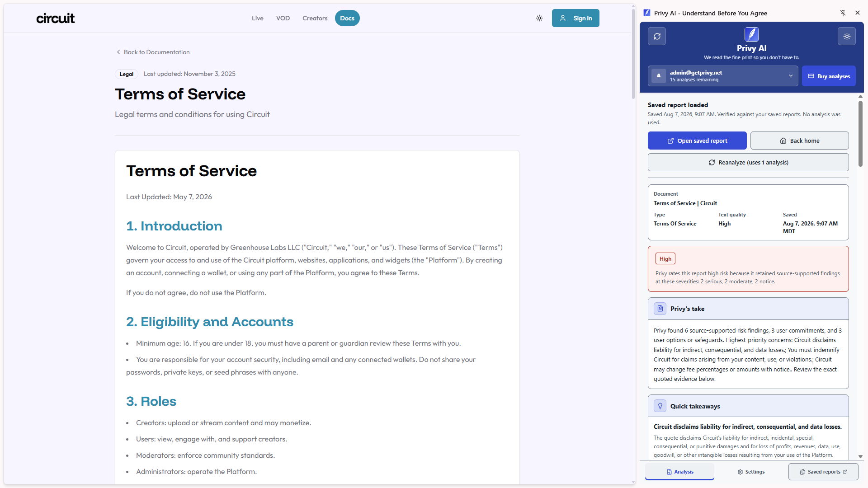The width and height of the screenshot is (868, 488).
Task: Toggle Privy AI panel theme sun icon
Action: click(847, 36)
